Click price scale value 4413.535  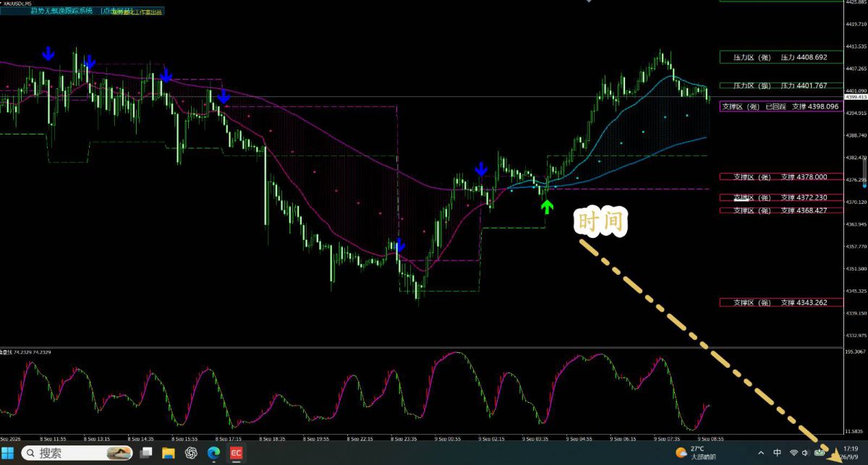pyautogui.click(x=856, y=46)
